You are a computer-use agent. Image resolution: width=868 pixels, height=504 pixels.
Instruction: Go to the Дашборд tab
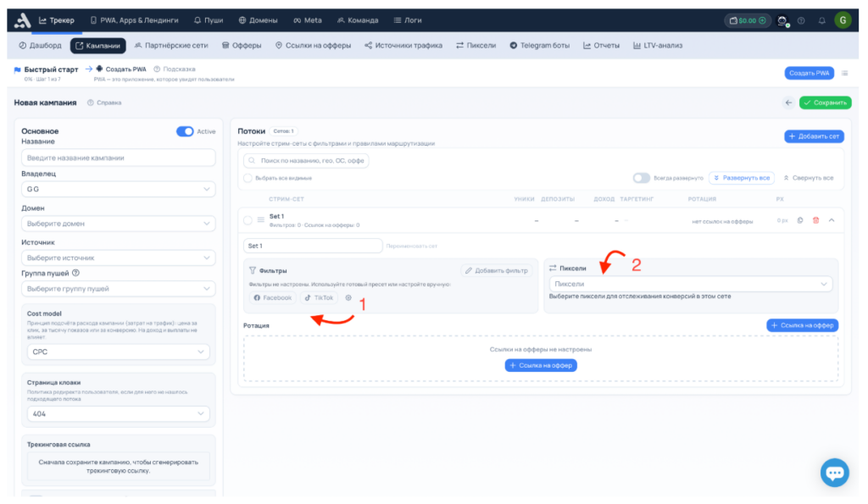tap(40, 46)
